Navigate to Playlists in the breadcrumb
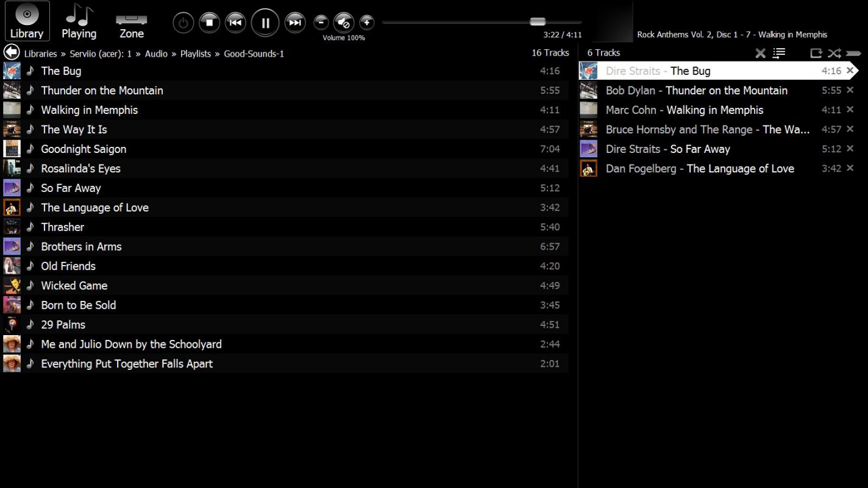Viewport: 868px width, 488px height. [x=195, y=54]
